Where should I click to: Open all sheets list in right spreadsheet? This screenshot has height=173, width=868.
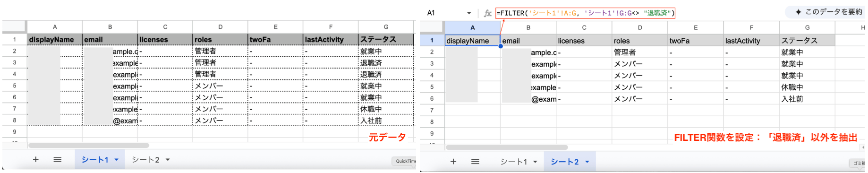click(475, 162)
